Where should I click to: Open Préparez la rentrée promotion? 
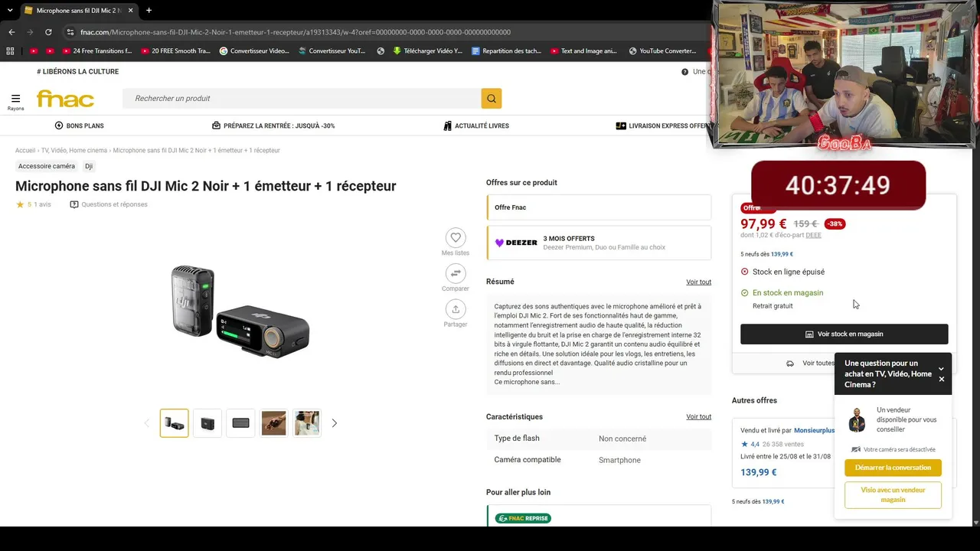[x=273, y=126]
